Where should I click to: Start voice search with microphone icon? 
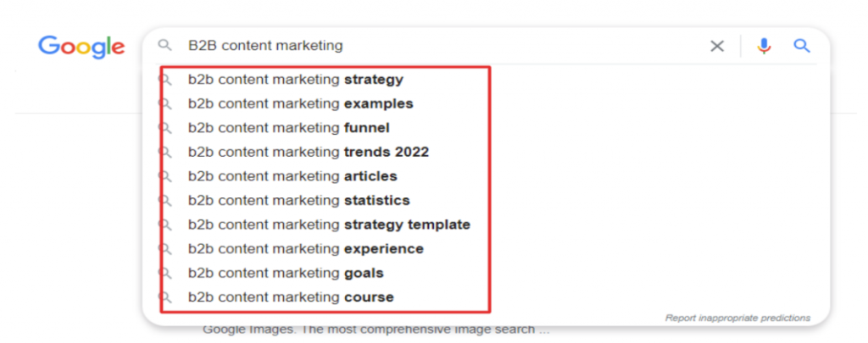764,46
